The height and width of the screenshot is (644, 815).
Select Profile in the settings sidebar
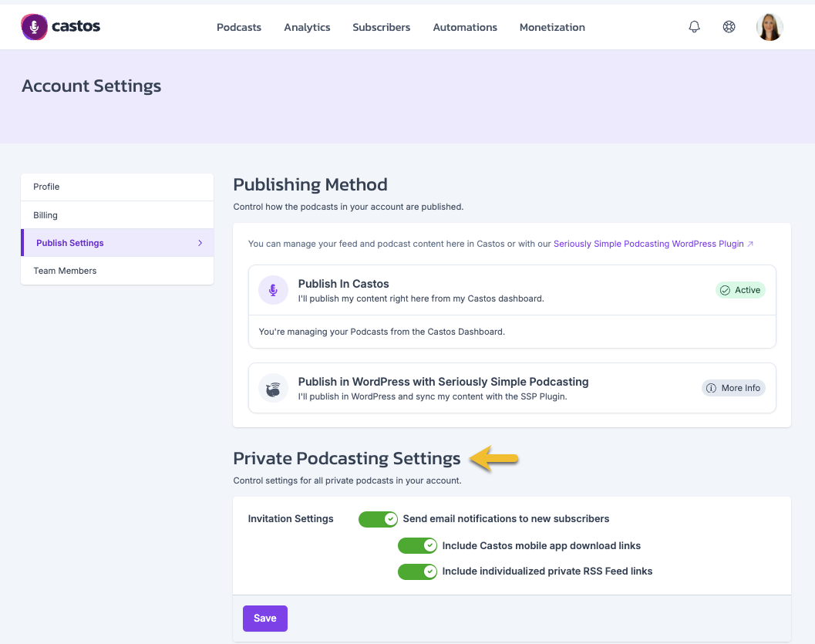tap(117, 187)
